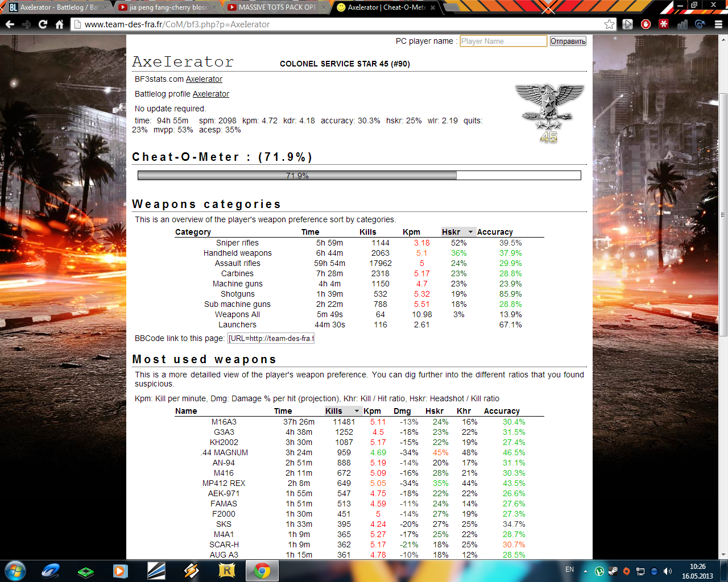728x582 pixels.
Task: Close the Battlelog tab
Action: pos(105,7)
